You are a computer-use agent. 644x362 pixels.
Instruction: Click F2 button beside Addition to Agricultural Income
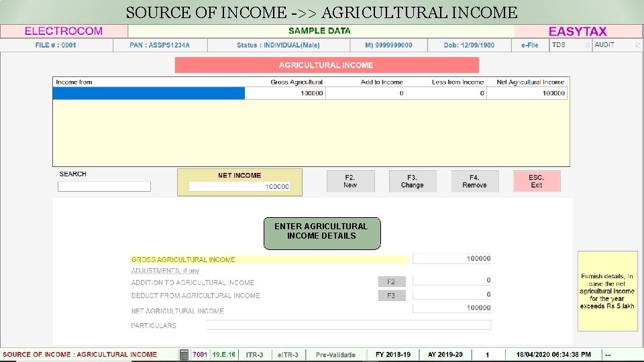point(391,282)
